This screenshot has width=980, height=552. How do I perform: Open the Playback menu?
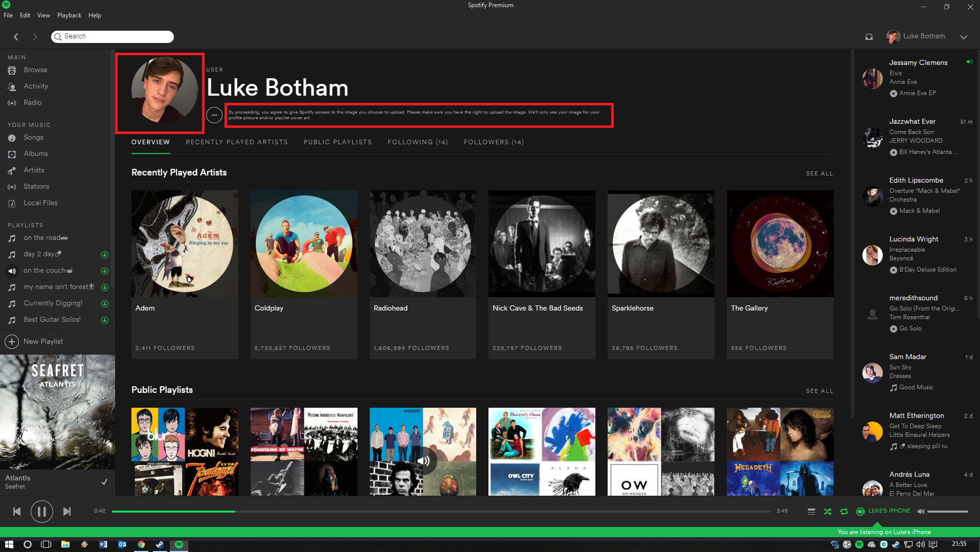(x=69, y=15)
